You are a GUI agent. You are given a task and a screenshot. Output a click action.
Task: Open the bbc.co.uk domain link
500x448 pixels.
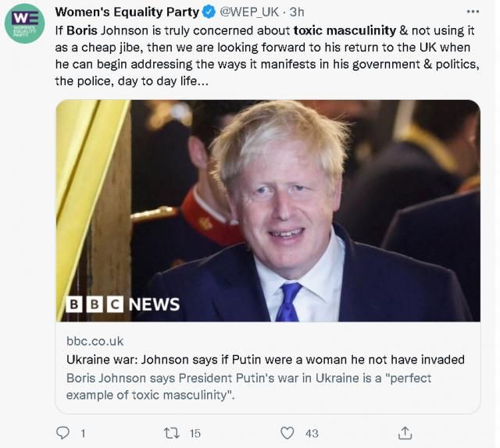[x=95, y=341]
